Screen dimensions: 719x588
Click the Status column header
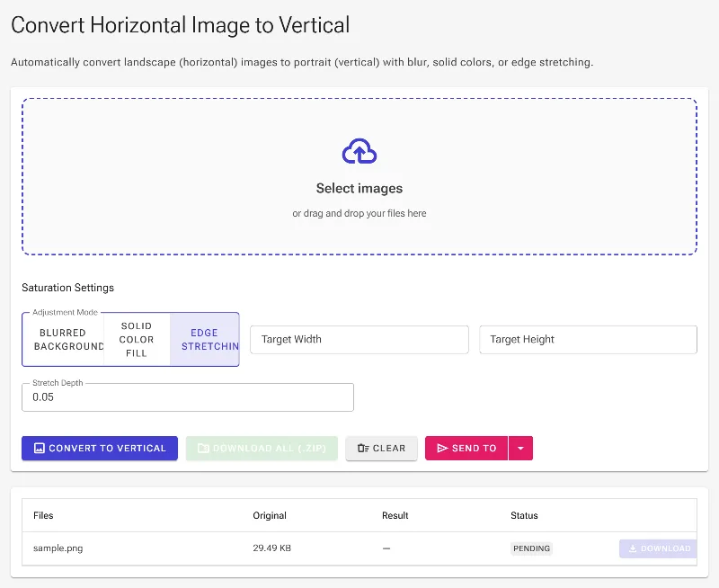click(x=524, y=515)
